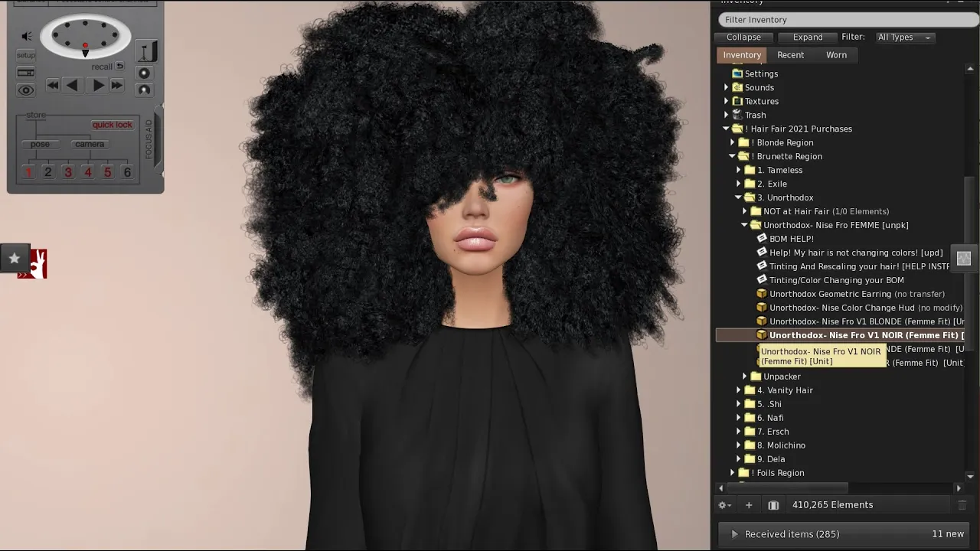
Task: Click the inventory horizontal scrollbar
Action: [x=789, y=488]
